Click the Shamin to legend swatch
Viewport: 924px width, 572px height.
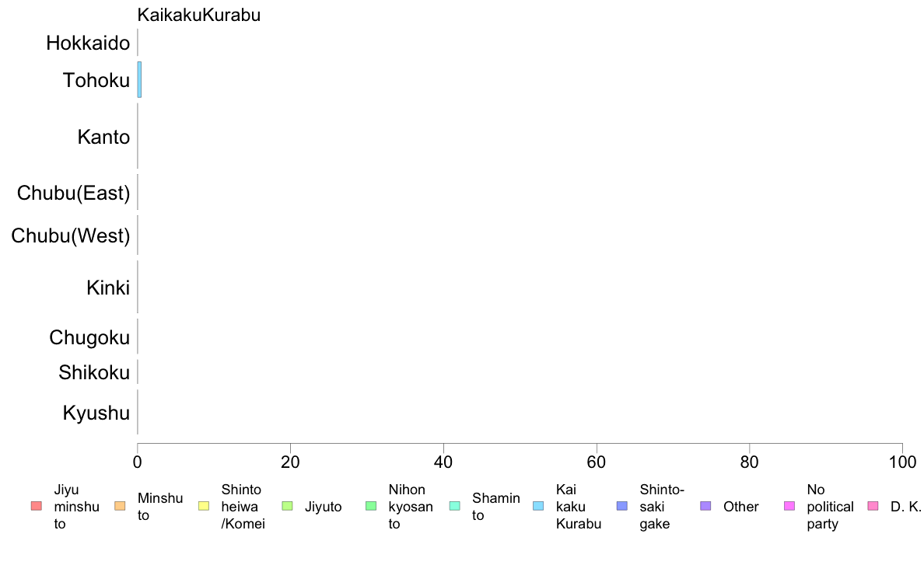pyautogui.click(x=454, y=506)
